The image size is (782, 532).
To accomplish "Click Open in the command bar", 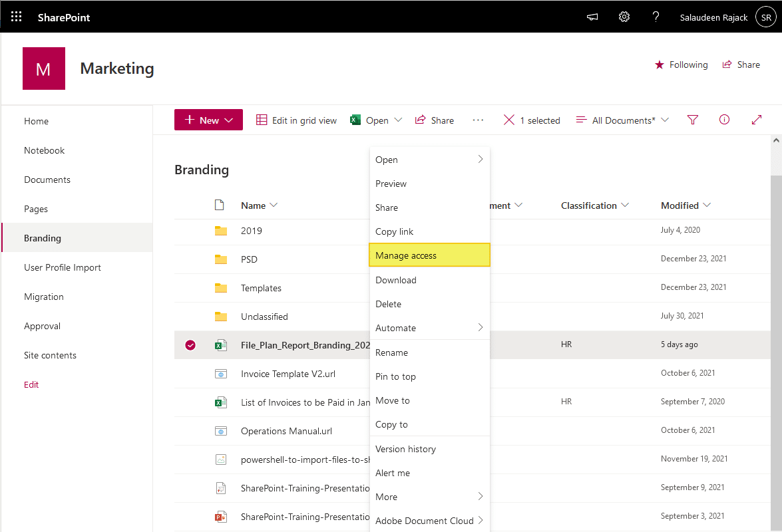I will point(369,120).
